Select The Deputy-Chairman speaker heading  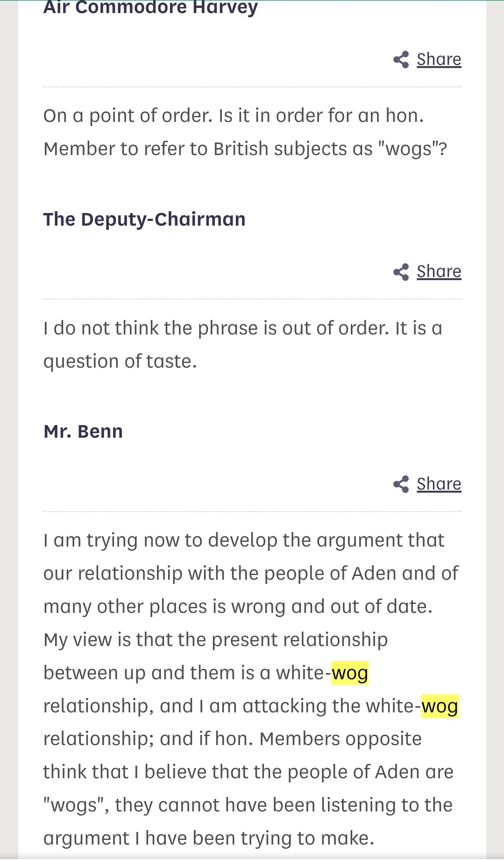point(144,220)
